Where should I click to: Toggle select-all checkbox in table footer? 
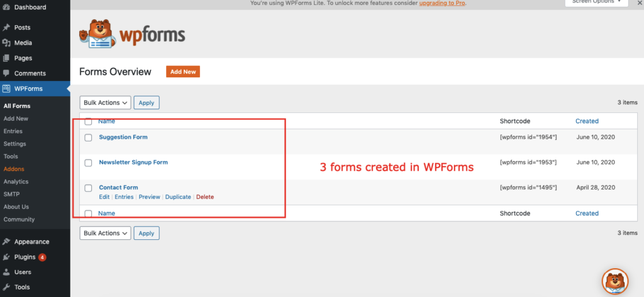pyautogui.click(x=88, y=213)
